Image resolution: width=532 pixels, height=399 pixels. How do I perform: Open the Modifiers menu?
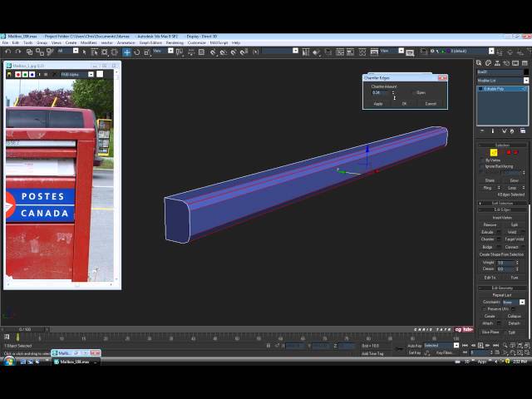[x=88, y=42]
